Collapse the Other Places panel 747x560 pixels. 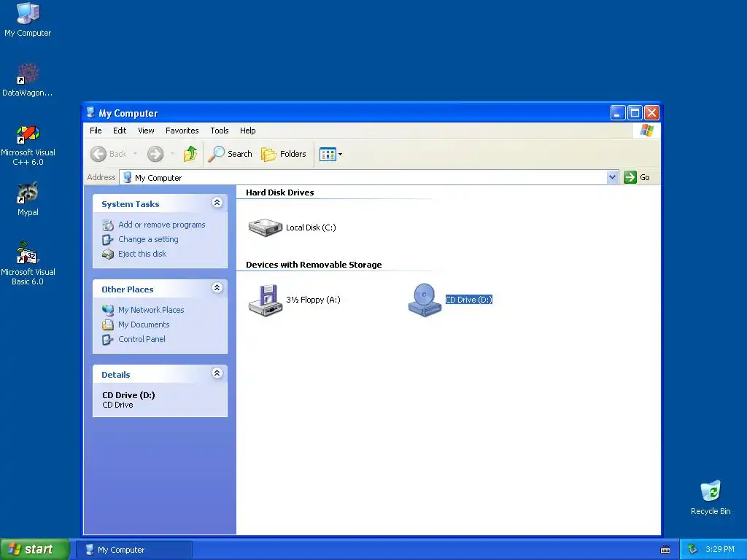click(217, 288)
